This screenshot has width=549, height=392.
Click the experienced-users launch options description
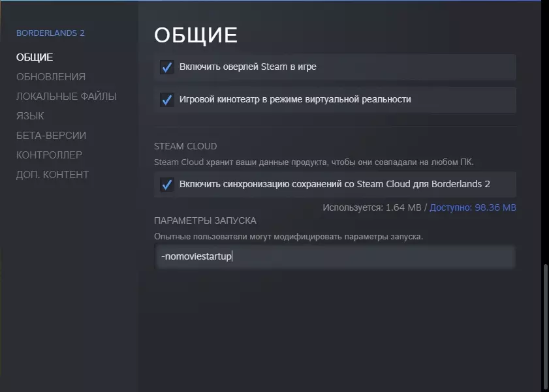point(289,237)
